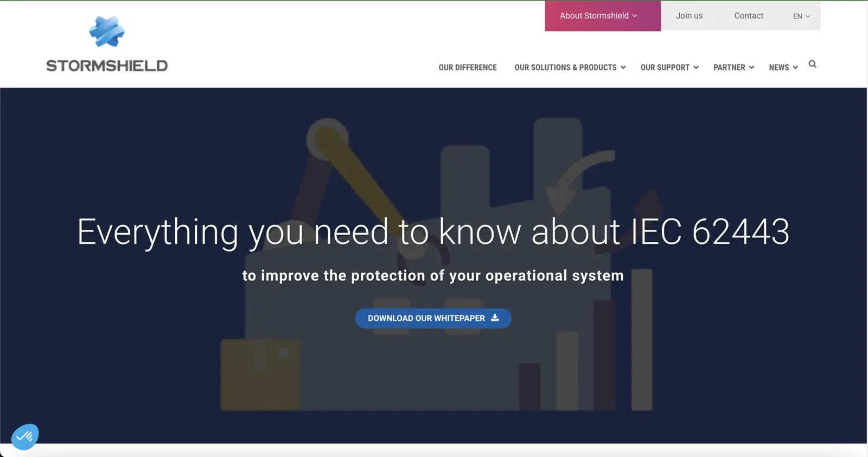This screenshot has height=457, width=868.
Task: Open the EN language selector
Action: tap(801, 16)
